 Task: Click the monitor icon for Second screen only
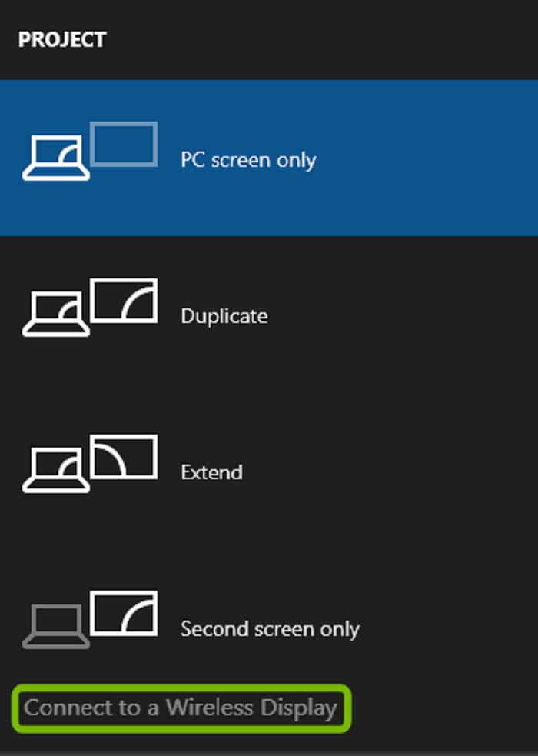[x=124, y=612]
